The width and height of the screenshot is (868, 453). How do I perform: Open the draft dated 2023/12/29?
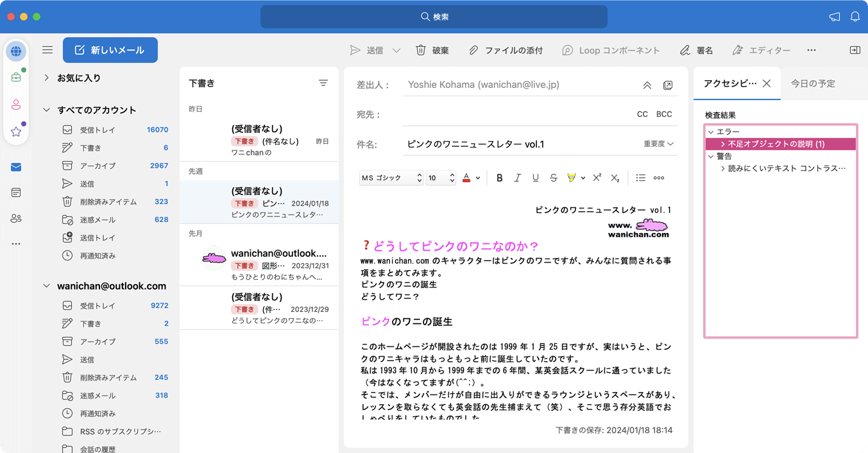259,308
